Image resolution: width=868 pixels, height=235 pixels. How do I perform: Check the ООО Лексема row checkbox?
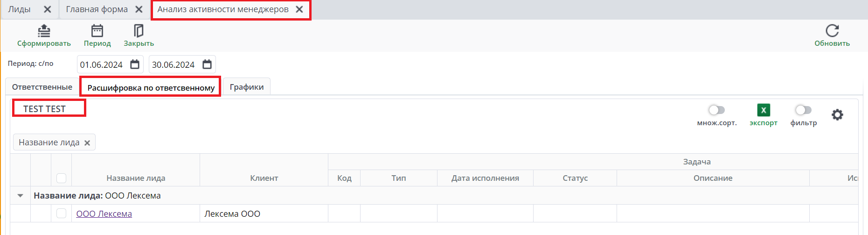(61, 214)
